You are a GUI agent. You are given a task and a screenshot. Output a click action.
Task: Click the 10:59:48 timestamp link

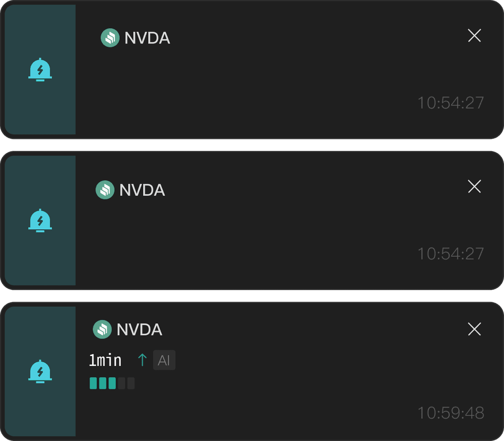[x=451, y=413]
